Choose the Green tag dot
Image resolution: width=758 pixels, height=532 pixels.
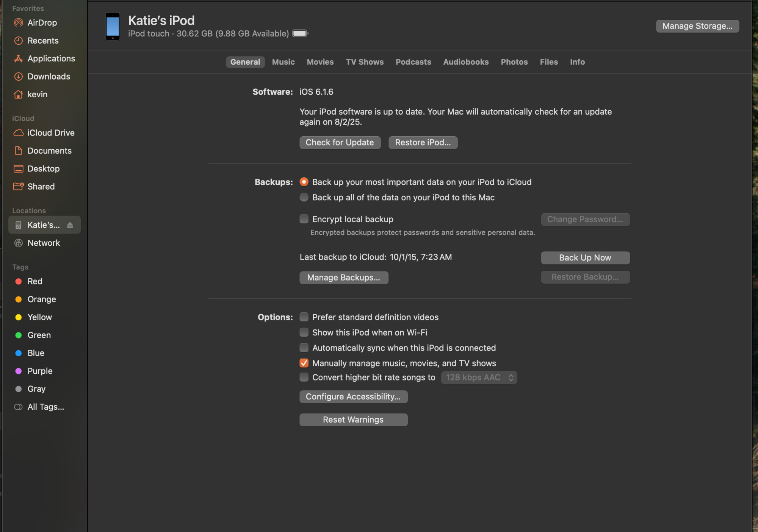point(18,335)
